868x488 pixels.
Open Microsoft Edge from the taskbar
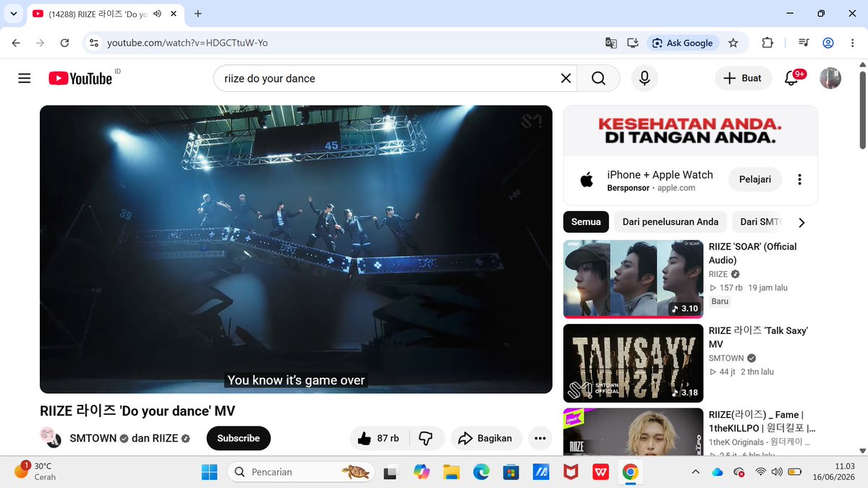[x=481, y=472]
